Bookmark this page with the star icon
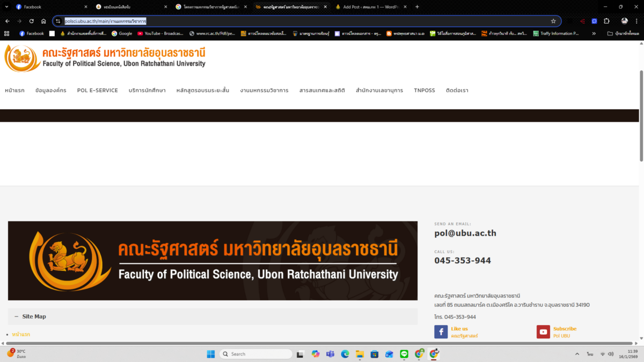Image resolution: width=644 pixels, height=362 pixels. [553, 21]
